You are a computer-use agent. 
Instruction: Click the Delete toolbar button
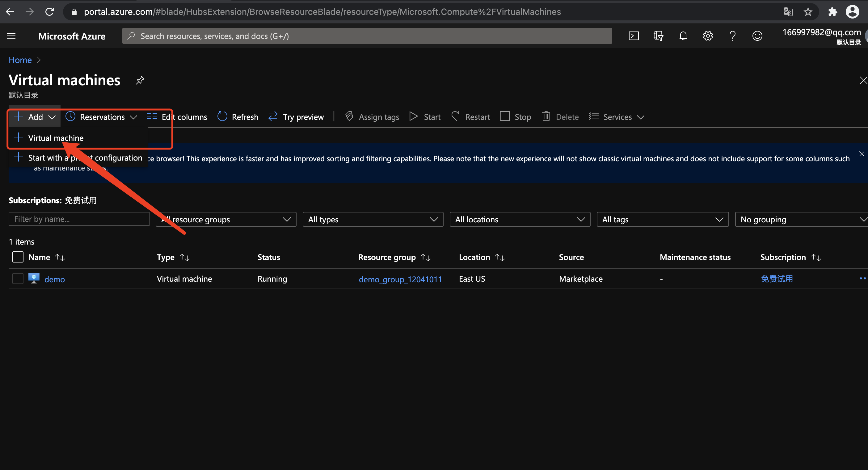pos(560,117)
